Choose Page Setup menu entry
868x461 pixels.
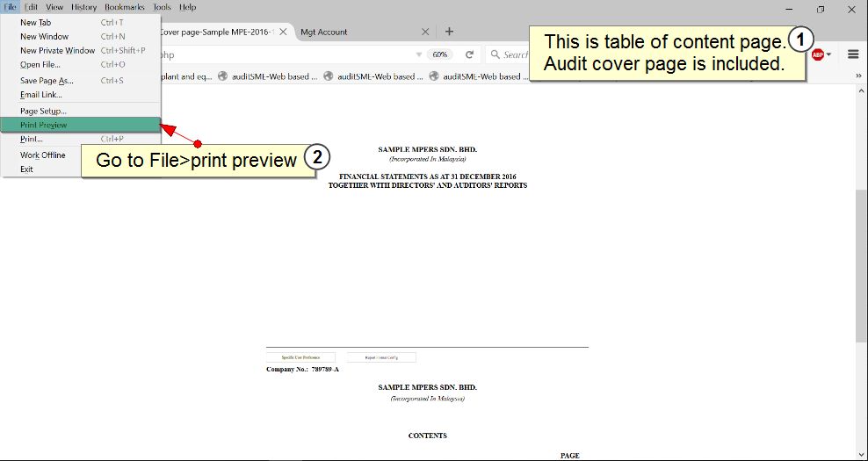coord(43,111)
